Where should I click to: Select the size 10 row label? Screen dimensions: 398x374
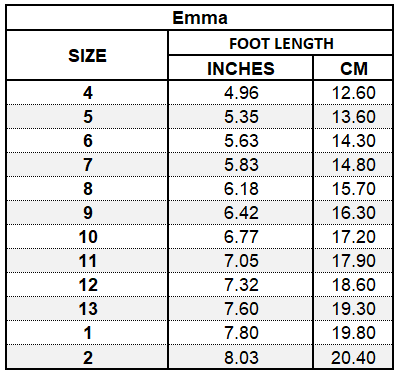(87, 237)
